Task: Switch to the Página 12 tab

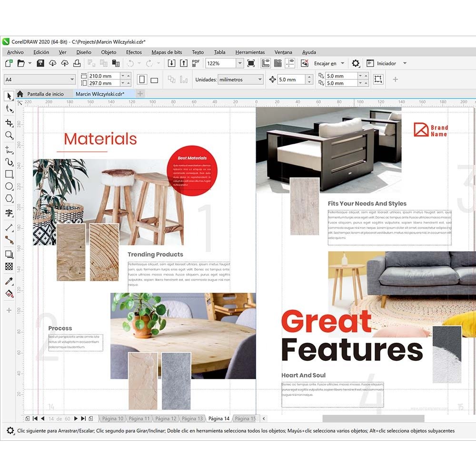Action: click(x=166, y=418)
